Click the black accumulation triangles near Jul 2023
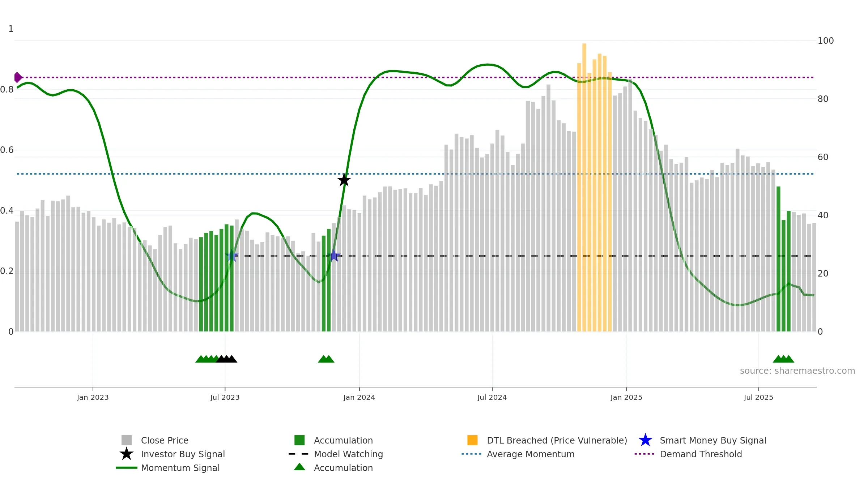Image resolution: width=868 pixels, height=488 pixels. tap(226, 359)
